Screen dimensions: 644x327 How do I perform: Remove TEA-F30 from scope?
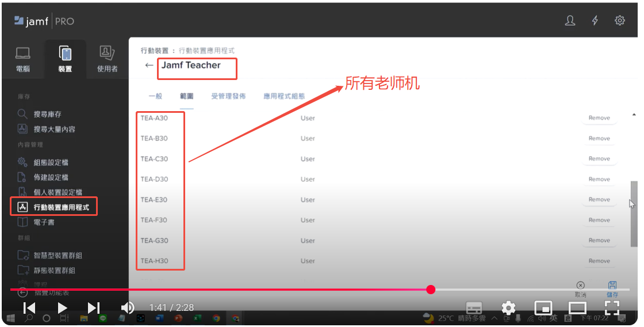pyautogui.click(x=599, y=220)
